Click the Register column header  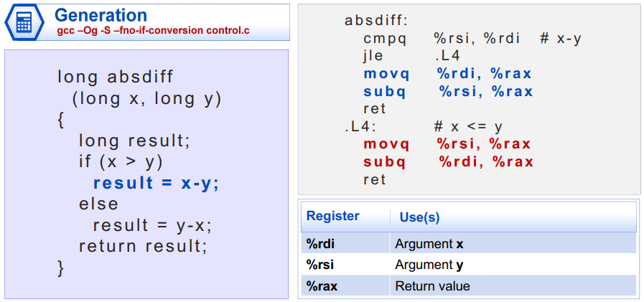click(333, 216)
